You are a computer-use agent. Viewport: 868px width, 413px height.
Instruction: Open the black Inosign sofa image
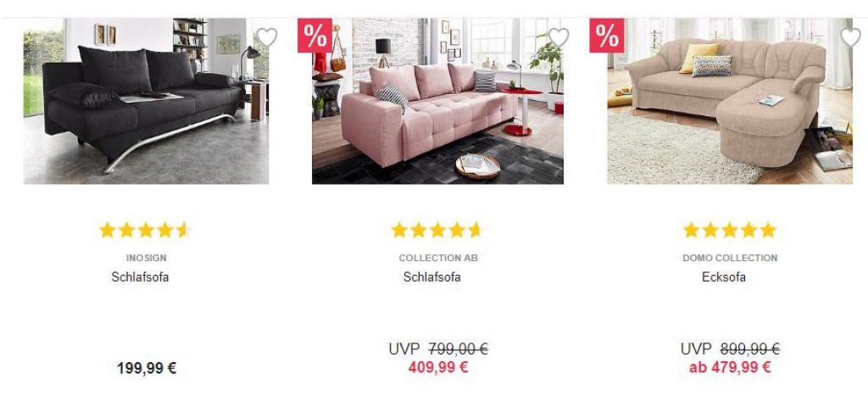pos(146,101)
